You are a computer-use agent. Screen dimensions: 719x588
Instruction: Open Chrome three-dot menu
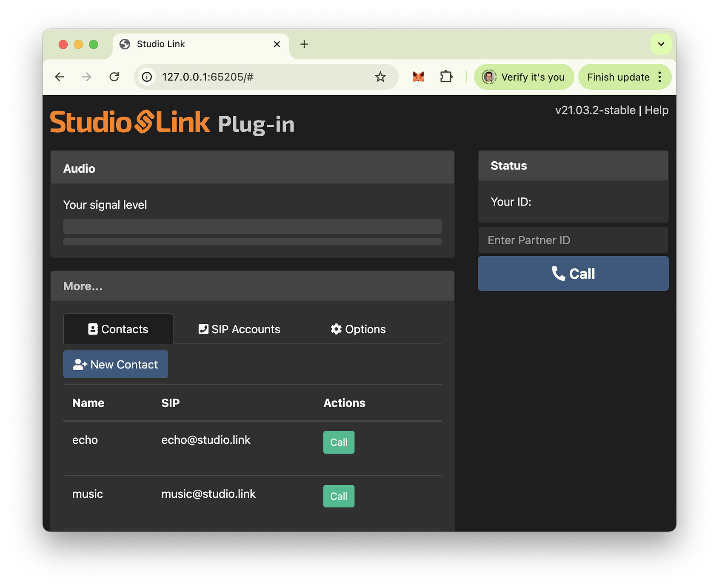coord(660,77)
